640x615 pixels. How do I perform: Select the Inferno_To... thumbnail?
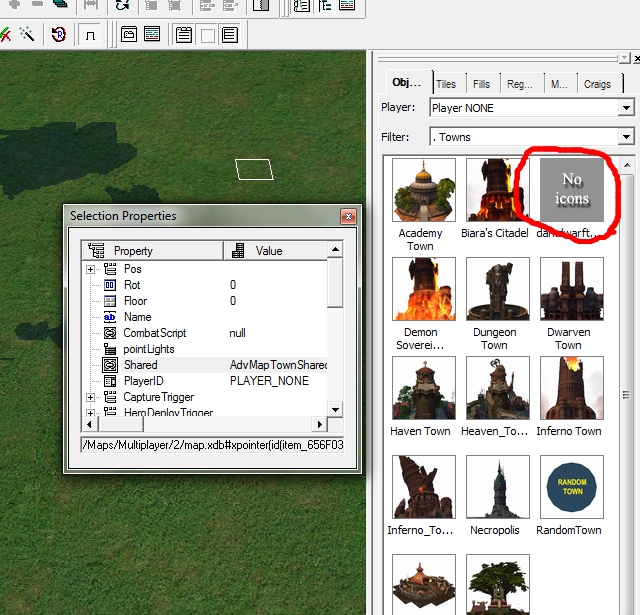click(424, 487)
